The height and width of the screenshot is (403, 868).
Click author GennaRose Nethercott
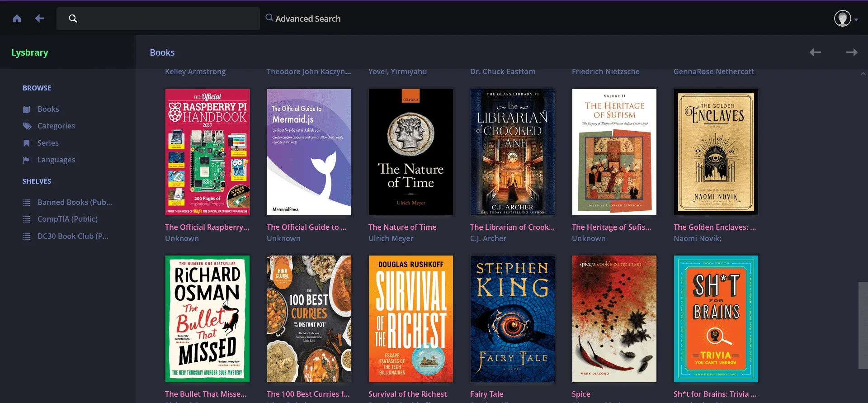[714, 72]
